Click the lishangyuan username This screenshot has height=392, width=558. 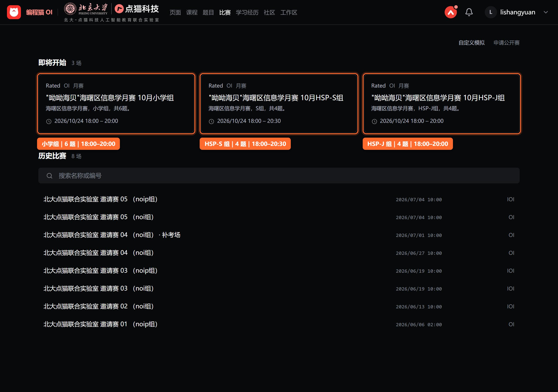(x=517, y=12)
